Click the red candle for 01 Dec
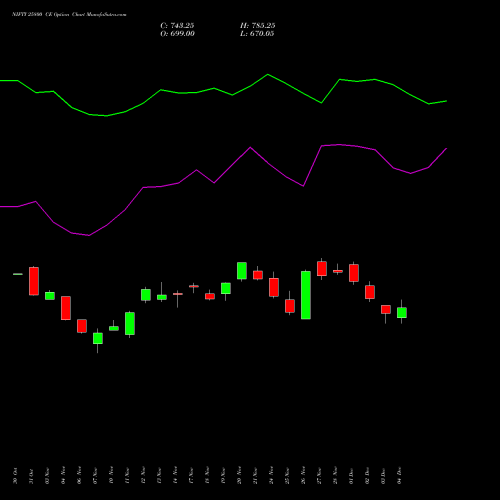This screenshot has width=500, height=500. (354, 273)
